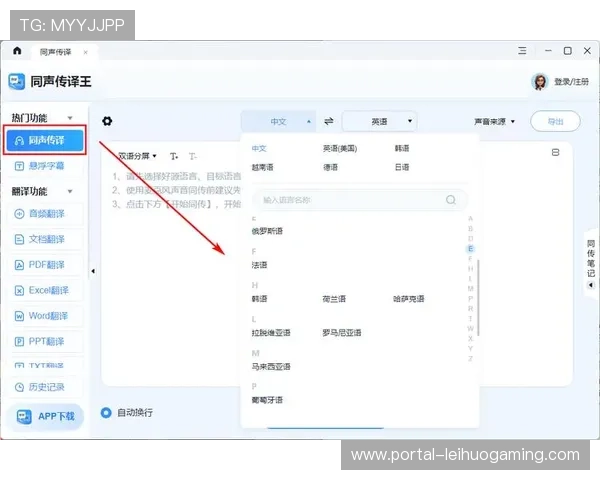Jump to letter Z in index
The width and height of the screenshot is (600, 480).
(471, 359)
